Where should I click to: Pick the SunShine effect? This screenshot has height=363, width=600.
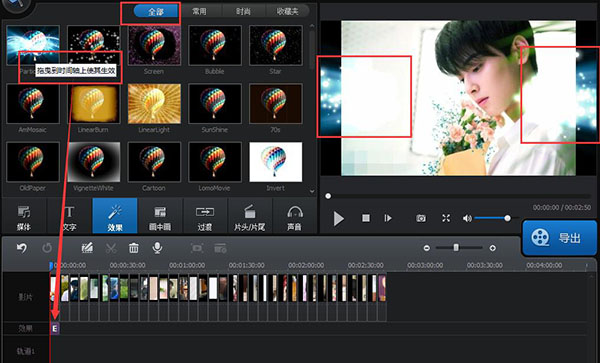215,104
